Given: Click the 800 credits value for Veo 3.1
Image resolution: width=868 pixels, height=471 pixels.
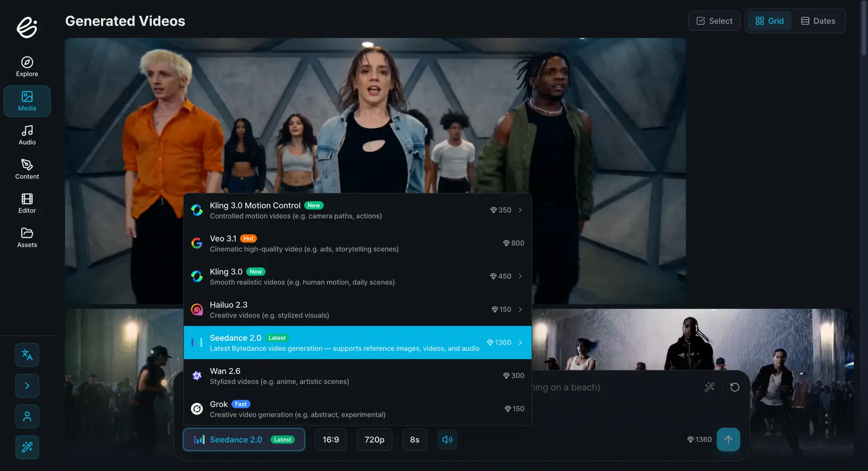Looking at the screenshot, I should [514, 243].
